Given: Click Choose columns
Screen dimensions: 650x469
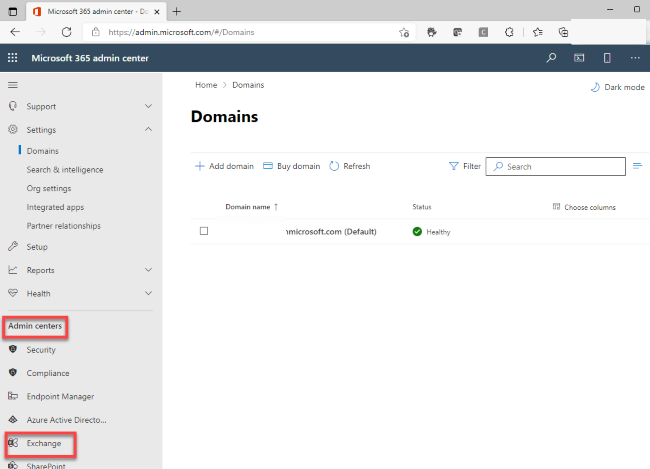Looking at the screenshot, I should (x=585, y=207).
